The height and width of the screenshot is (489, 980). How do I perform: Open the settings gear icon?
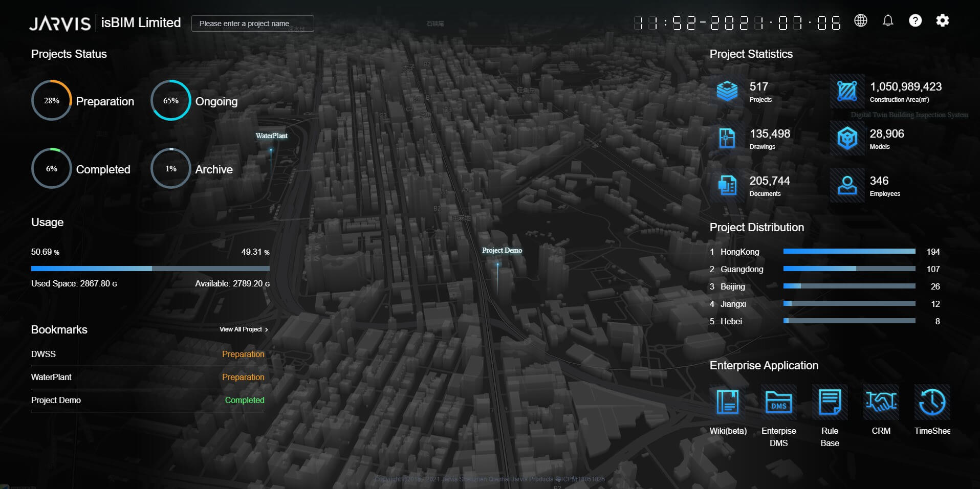942,20
